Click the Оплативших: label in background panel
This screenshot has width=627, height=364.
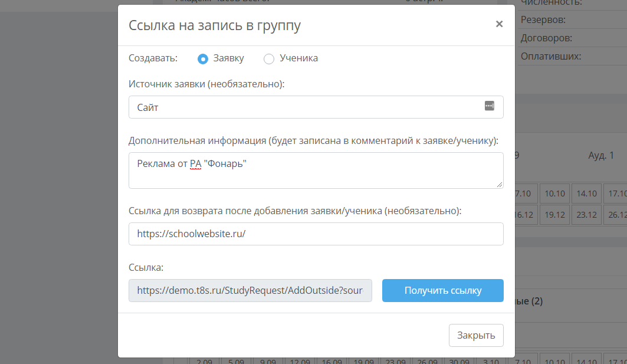(x=551, y=57)
